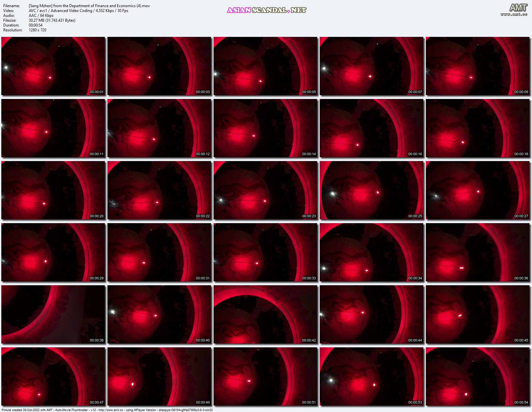Click the frame stamped 00:00:34
Screen dimensions: 532x412
tap(371, 252)
